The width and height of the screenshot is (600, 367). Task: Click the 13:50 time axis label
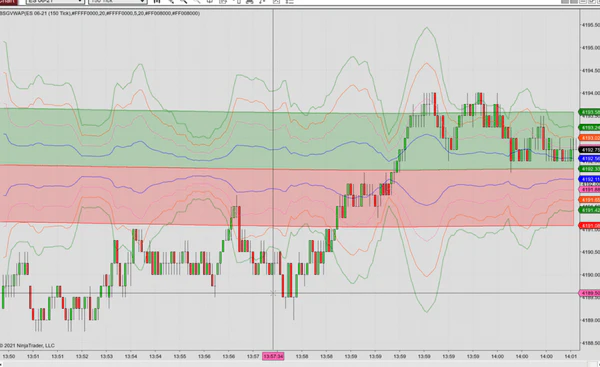[8, 356]
